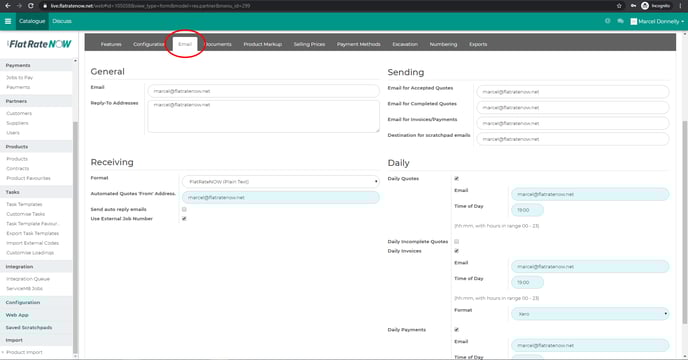This screenshot has width=688, height=360.
Task: Open Selling Prices tab
Action: click(309, 44)
